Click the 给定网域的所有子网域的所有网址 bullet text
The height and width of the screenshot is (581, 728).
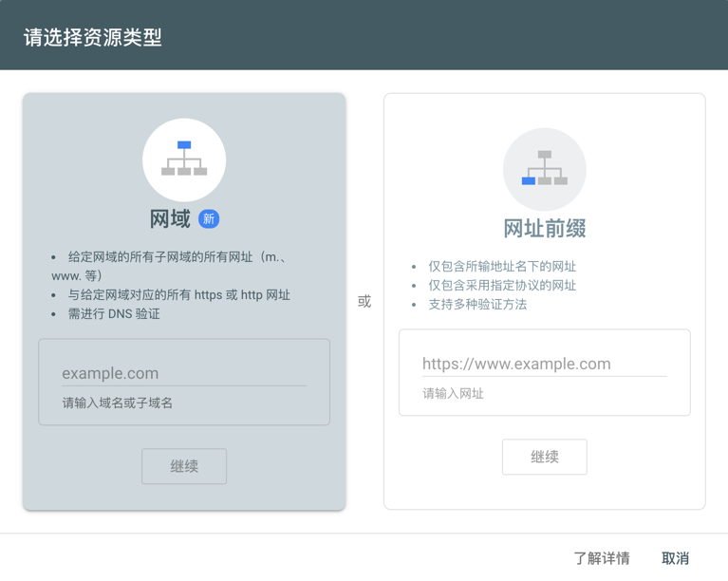pos(170,266)
